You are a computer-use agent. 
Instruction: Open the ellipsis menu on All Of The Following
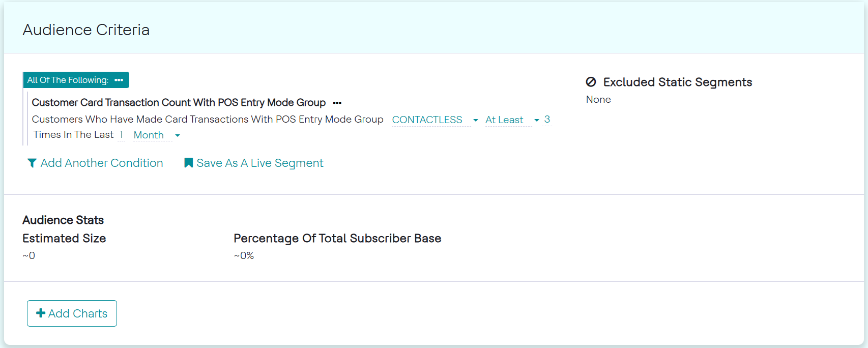(119, 80)
